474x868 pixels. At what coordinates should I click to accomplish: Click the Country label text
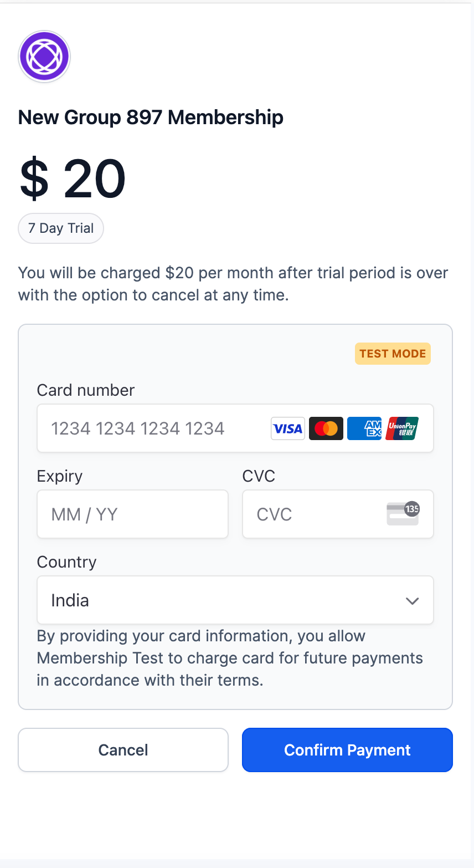click(66, 562)
